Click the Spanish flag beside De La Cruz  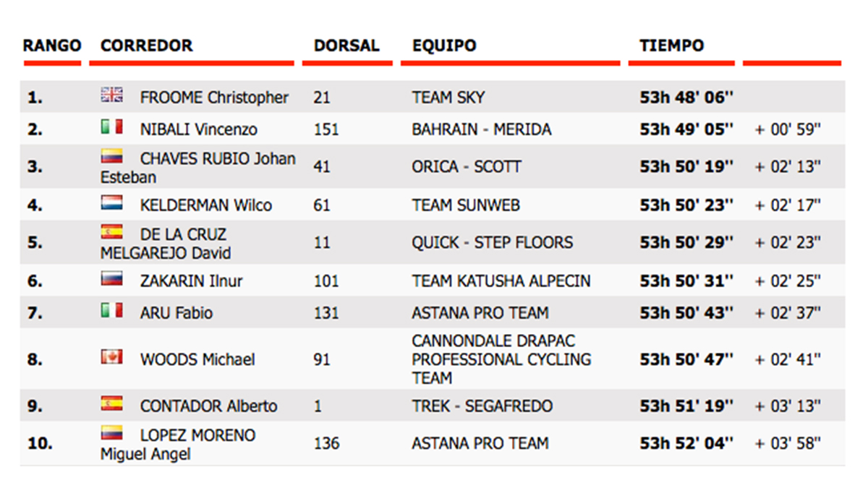click(x=111, y=231)
